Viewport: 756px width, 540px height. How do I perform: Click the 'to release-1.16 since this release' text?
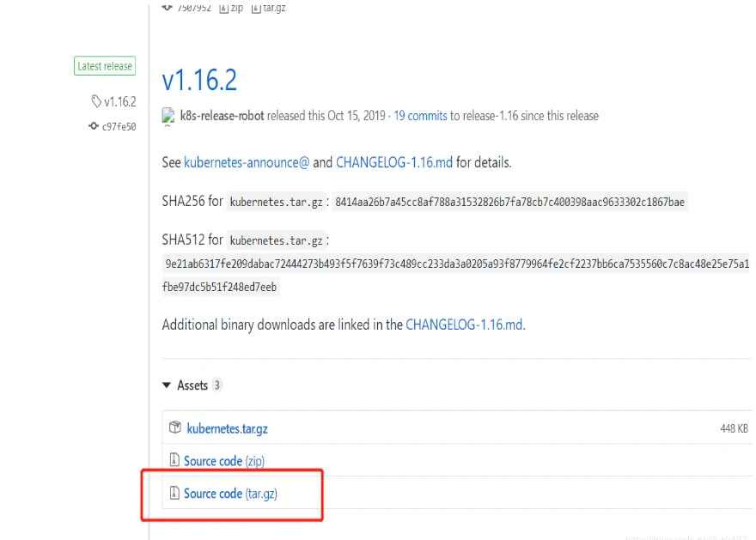click(x=525, y=116)
